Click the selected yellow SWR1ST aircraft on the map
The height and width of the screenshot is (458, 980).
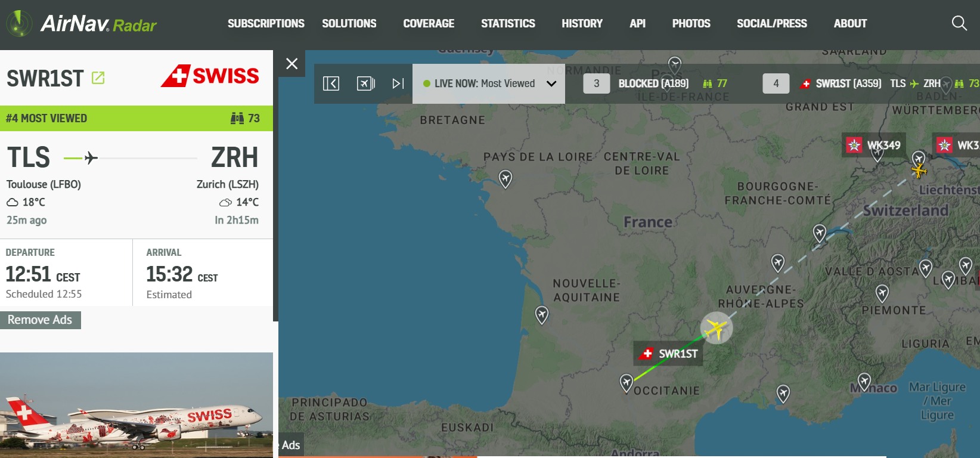click(x=716, y=327)
